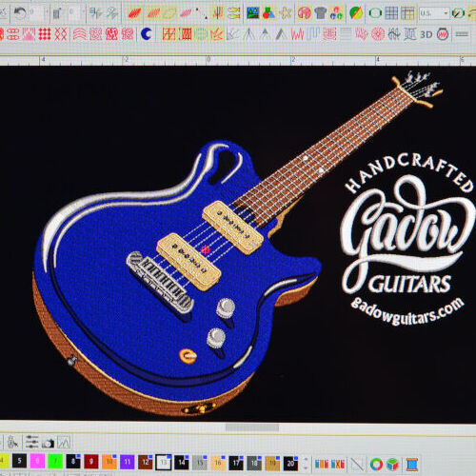Click the horizontal scrollbar below canvas
The width and height of the screenshot is (476, 476).
[x=252, y=427]
